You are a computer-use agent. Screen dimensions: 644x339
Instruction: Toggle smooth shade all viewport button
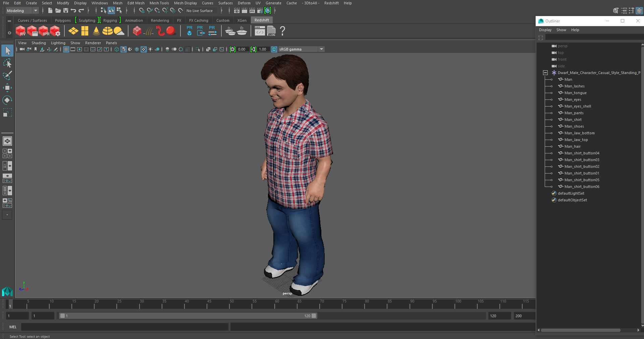tap(123, 49)
